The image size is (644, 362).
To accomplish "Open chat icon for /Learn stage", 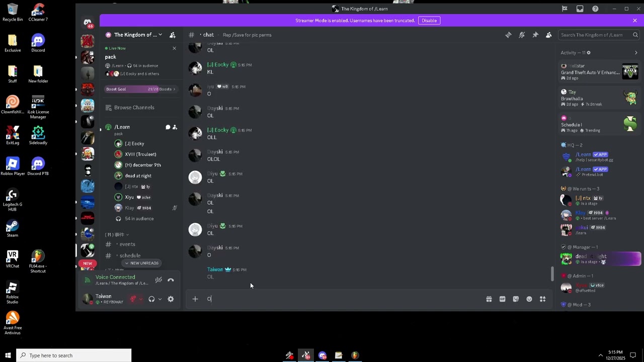I will tap(168, 127).
